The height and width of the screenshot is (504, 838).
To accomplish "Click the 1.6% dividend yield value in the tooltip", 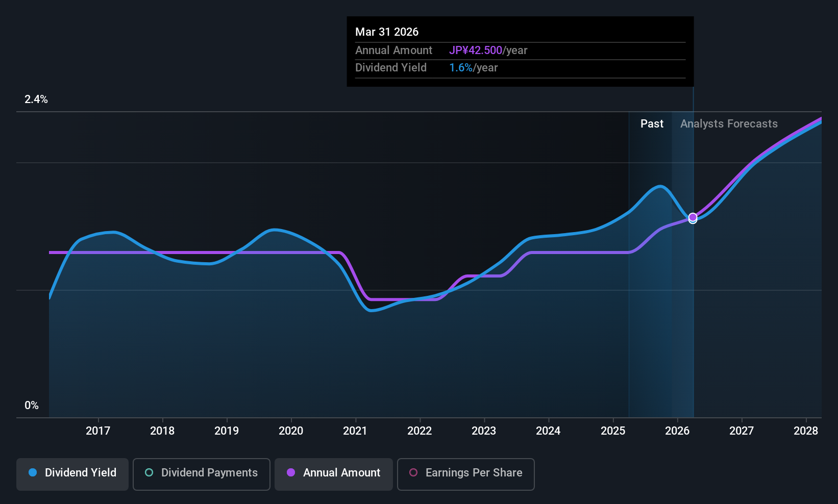I will point(461,68).
